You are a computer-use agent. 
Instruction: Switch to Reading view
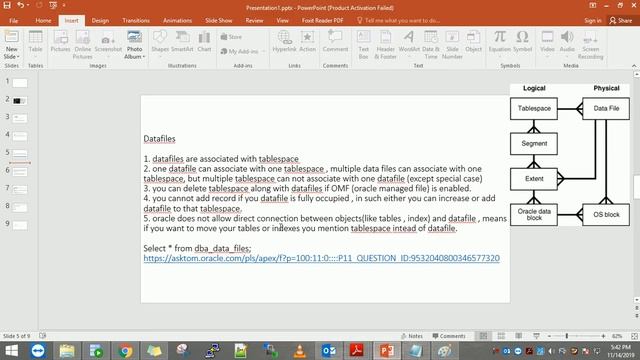point(518,336)
